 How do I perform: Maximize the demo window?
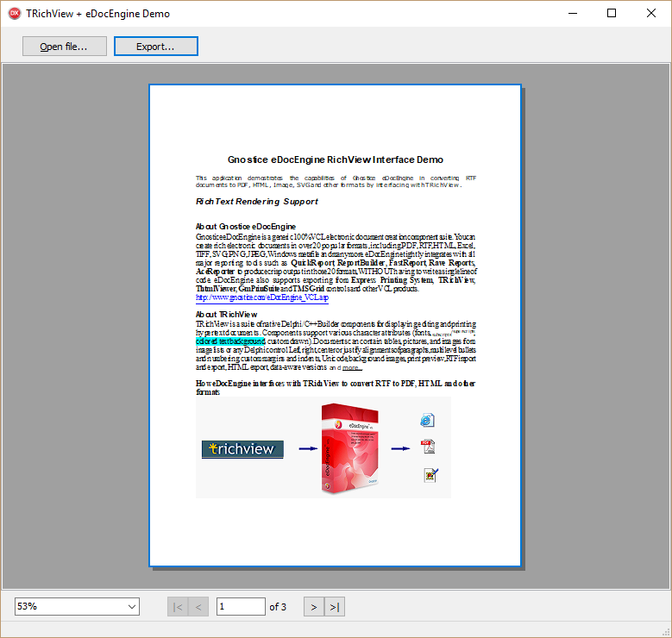(x=612, y=13)
